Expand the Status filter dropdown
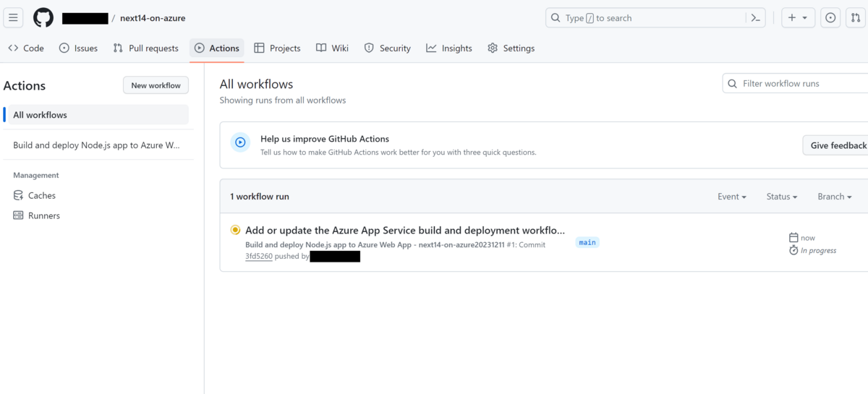Viewport: 868px width, 394px height. 782,197
